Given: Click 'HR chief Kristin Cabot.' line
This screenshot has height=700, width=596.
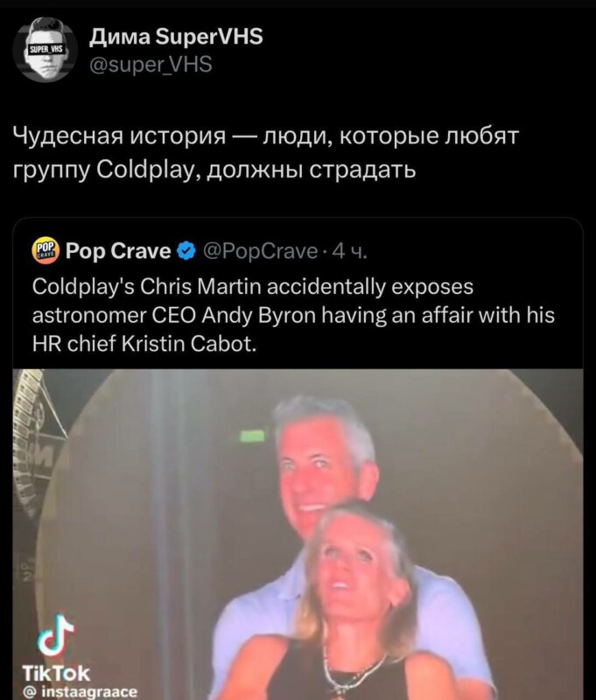Looking at the screenshot, I should pos(144,344).
